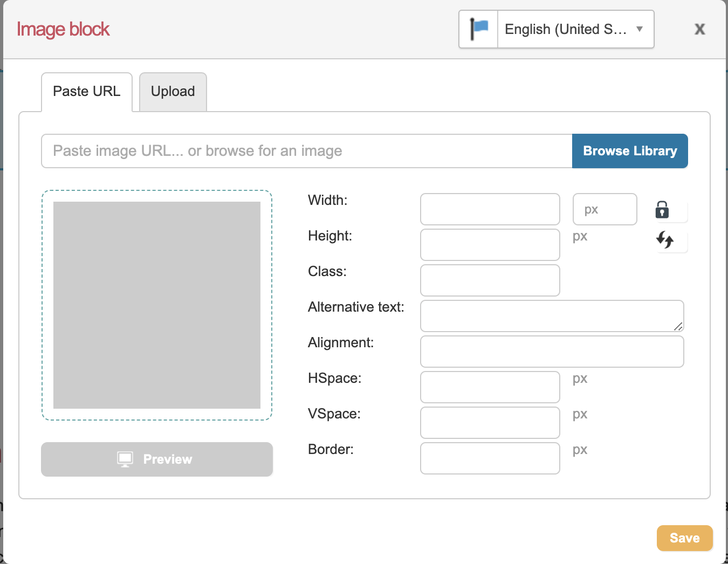Focus the Width input field
728x564 pixels.
coord(490,209)
